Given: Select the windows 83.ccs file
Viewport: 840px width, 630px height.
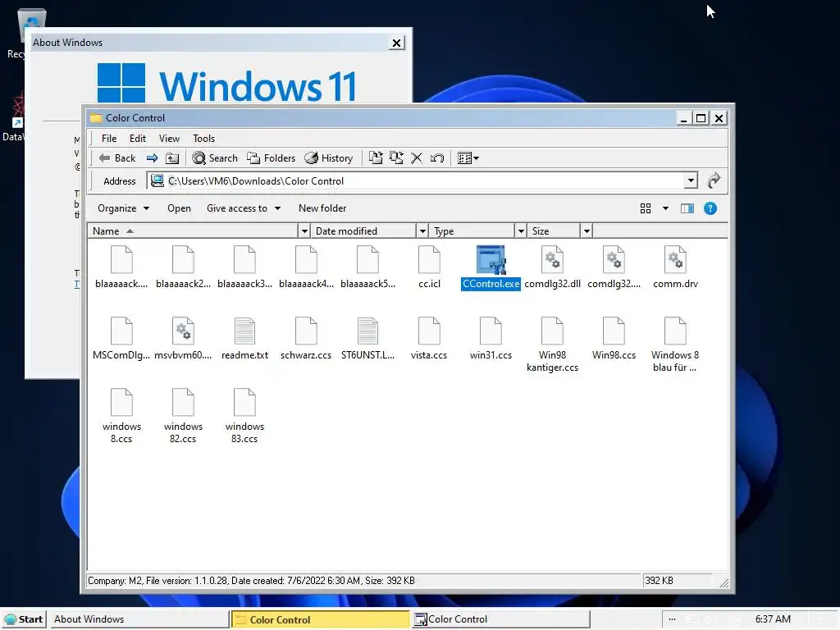Looking at the screenshot, I should coord(244,416).
